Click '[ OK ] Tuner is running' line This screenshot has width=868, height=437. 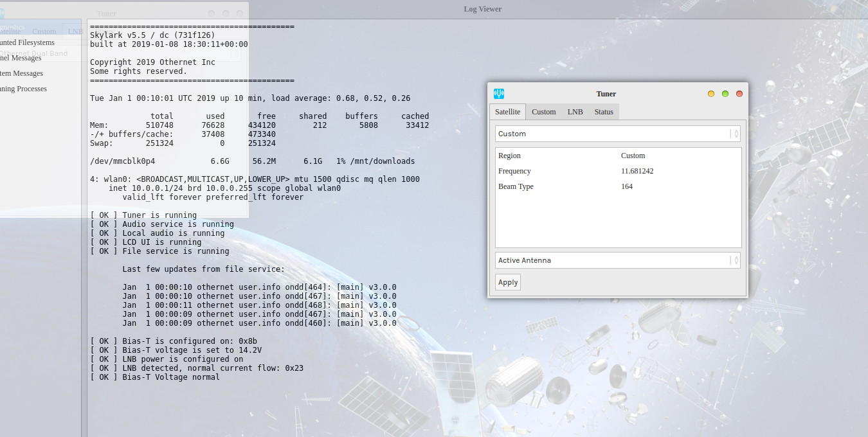pyautogui.click(x=143, y=215)
